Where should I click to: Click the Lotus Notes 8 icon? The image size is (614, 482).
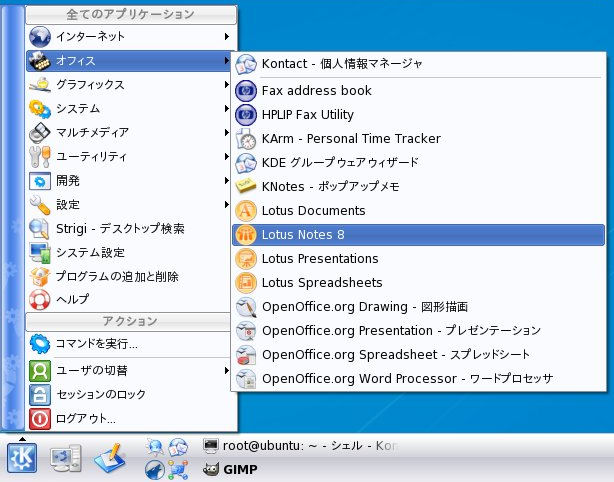point(246,235)
